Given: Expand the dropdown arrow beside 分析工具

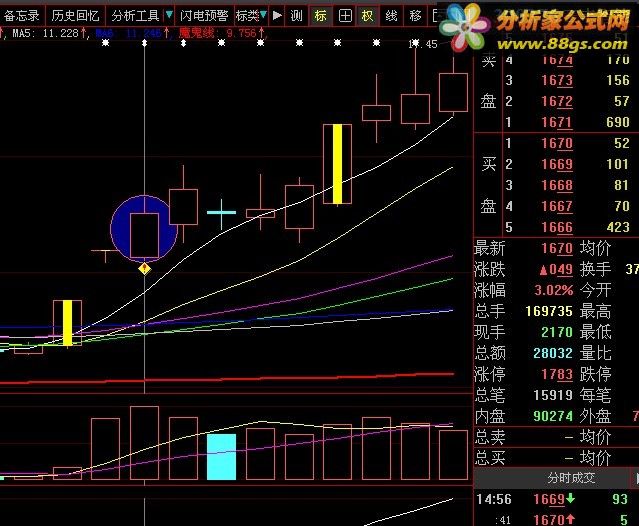Looking at the screenshot, I should point(169,15).
